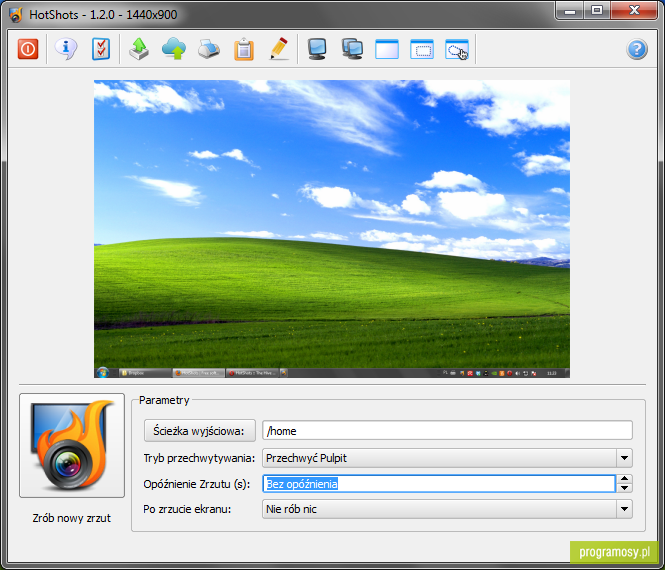
Task: Click the Parametry group label
Action: (164, 400)
